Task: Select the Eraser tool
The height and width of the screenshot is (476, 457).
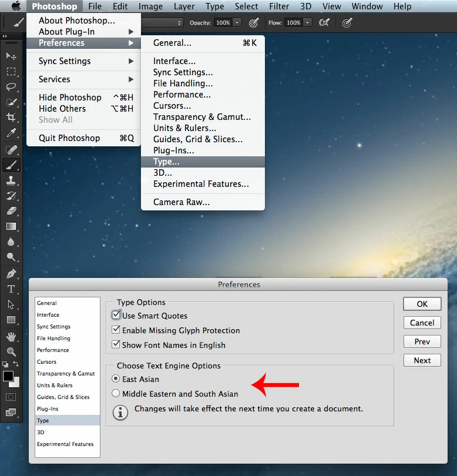Action: point(11,211)
